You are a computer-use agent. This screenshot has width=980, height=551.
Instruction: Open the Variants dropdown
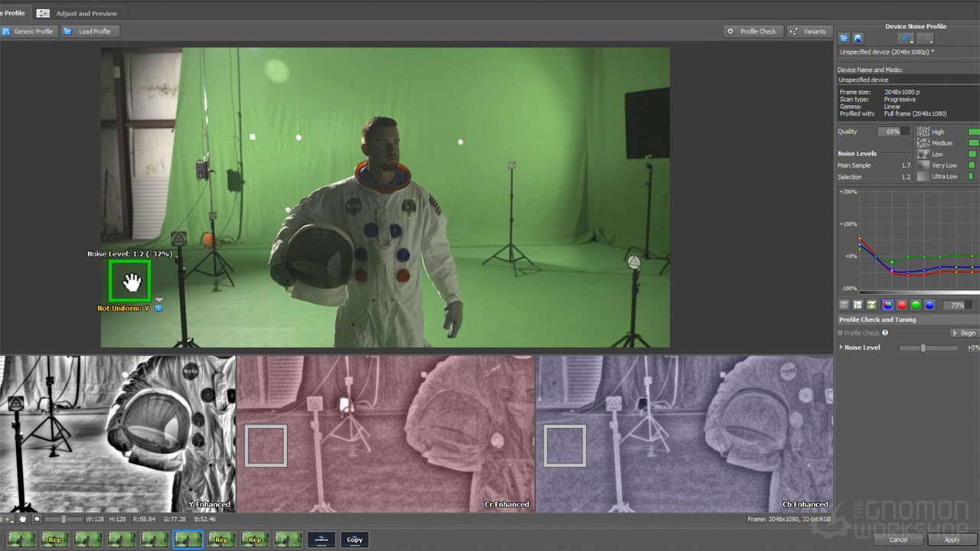coord(809,31)
